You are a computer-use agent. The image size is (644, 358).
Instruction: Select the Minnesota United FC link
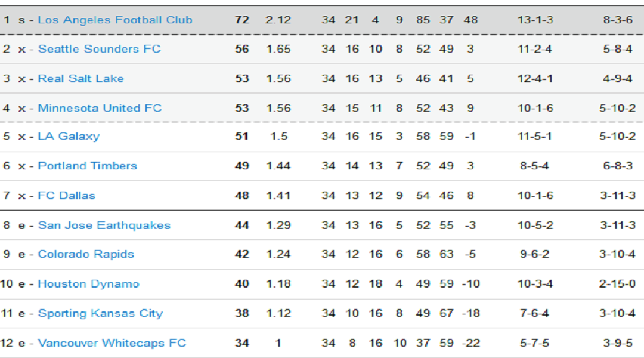coord(100,108)
